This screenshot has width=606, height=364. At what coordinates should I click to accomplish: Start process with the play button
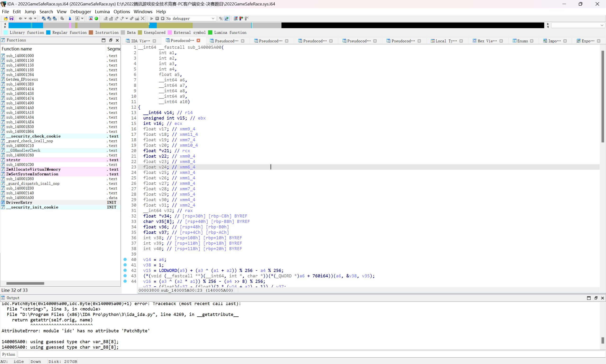coord(152,18)
